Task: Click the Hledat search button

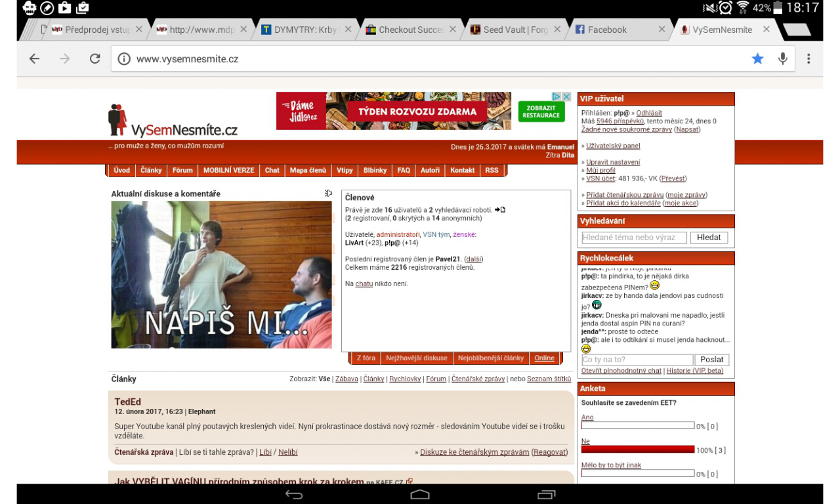Action: [x=709, y=238]
